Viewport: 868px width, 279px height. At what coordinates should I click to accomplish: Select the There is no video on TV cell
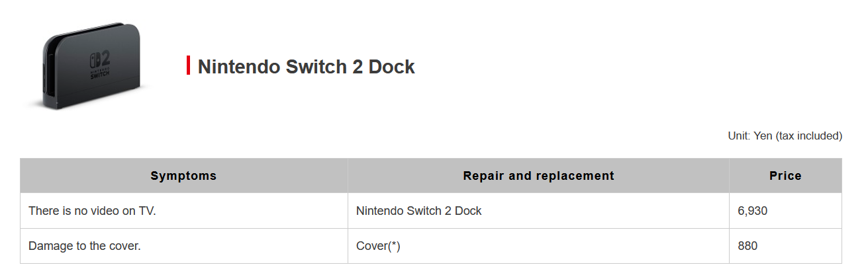click(184, 211)
